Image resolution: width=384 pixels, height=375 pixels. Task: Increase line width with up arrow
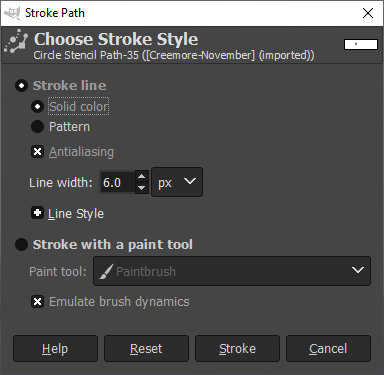pos(142,176)
